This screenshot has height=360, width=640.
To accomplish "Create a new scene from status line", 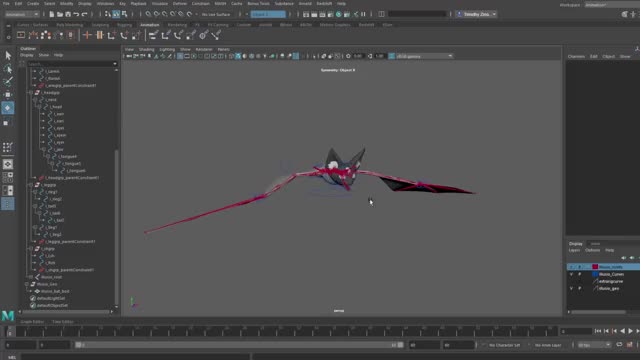I will tap(51, 14).
